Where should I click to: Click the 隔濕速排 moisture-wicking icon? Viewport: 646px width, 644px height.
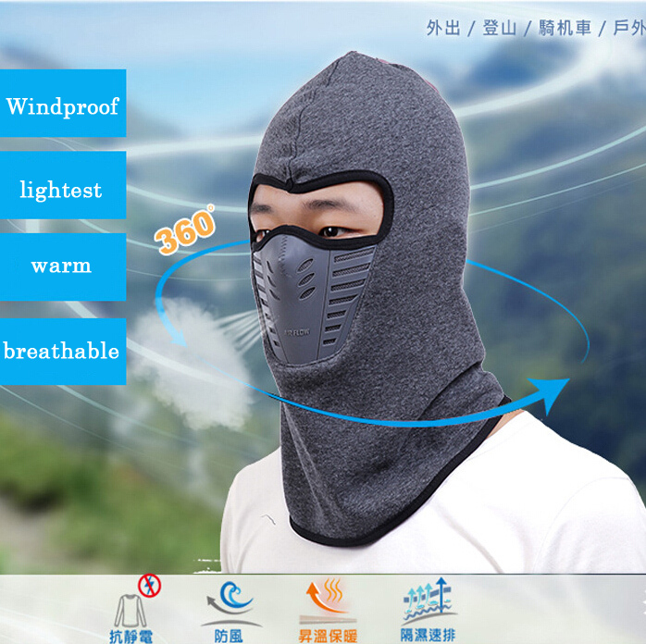coord(425,601)
